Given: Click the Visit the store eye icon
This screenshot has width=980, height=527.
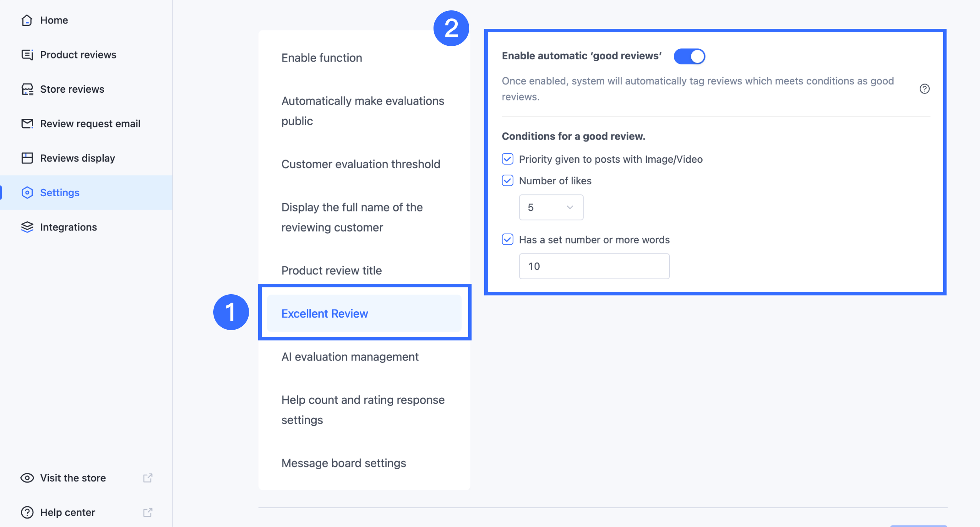Looking at the screenshot, I should click(x=27, y=478).
